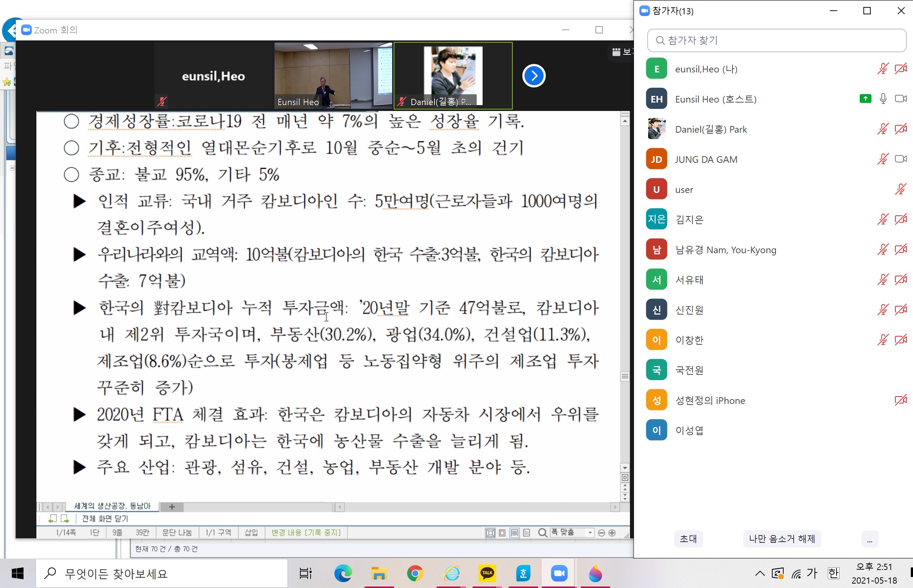
Task: Click the document vertical scrollbar down arrow
Action: click(x=625, y=468)
